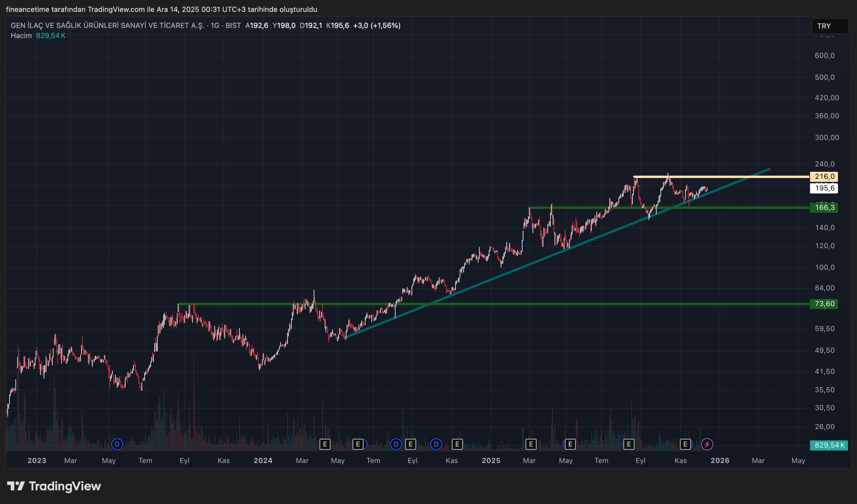Click the dividend D marker before Kas 2024
Image resolution: width=857 pixels, height=504 pixels.
click(436, 444)
